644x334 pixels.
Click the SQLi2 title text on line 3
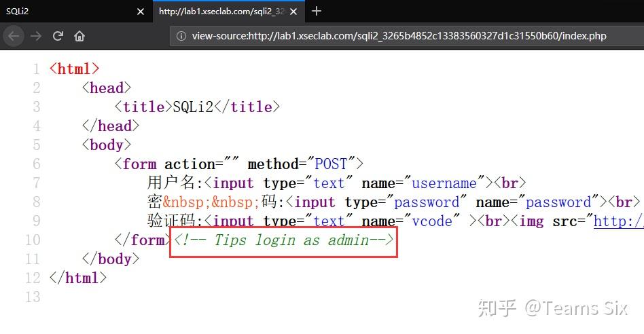193,107
